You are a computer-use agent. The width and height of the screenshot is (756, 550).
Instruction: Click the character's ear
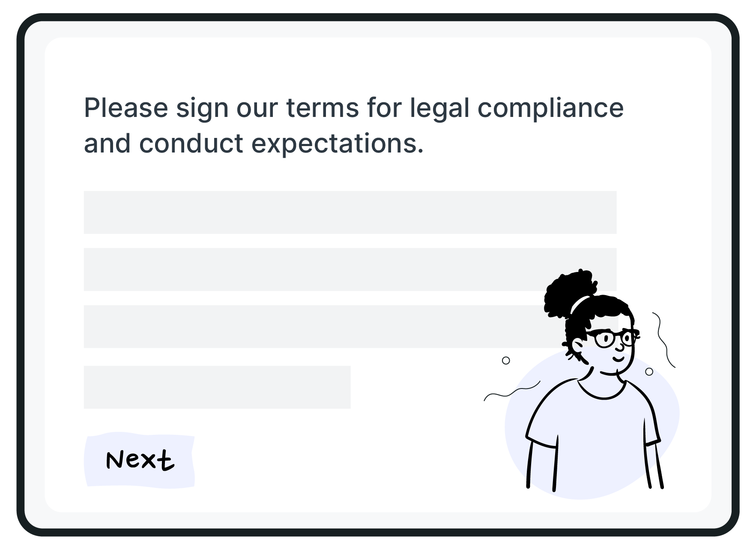(578, 346)
